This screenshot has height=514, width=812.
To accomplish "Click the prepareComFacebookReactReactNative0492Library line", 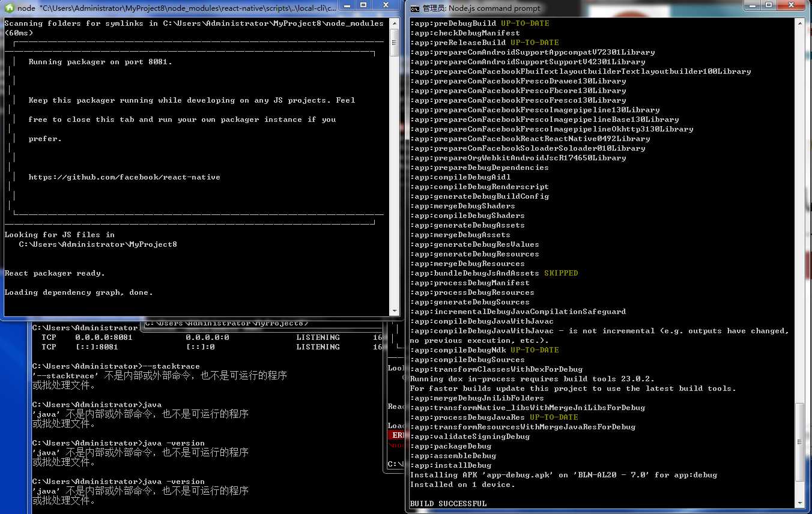I will click(x=530, y=139).
